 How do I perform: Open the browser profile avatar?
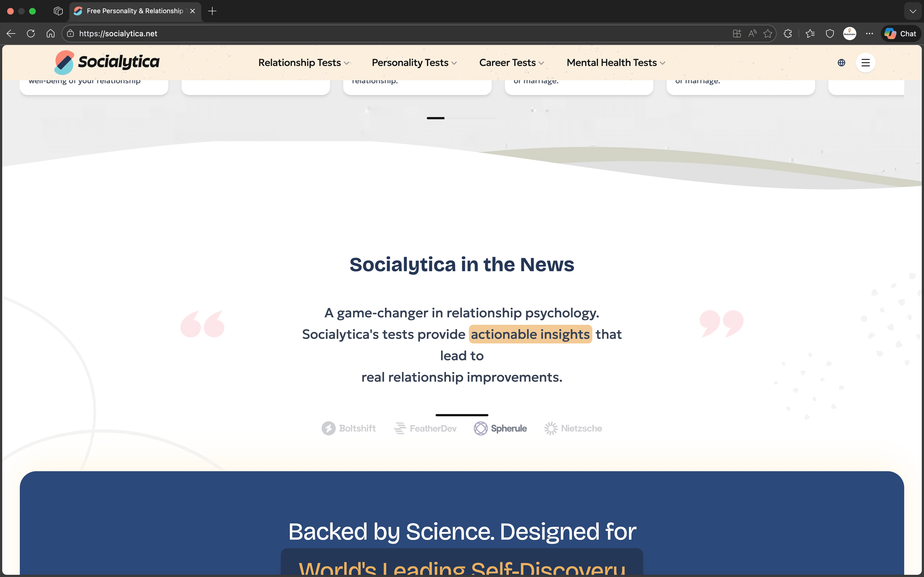click(849, 34)
